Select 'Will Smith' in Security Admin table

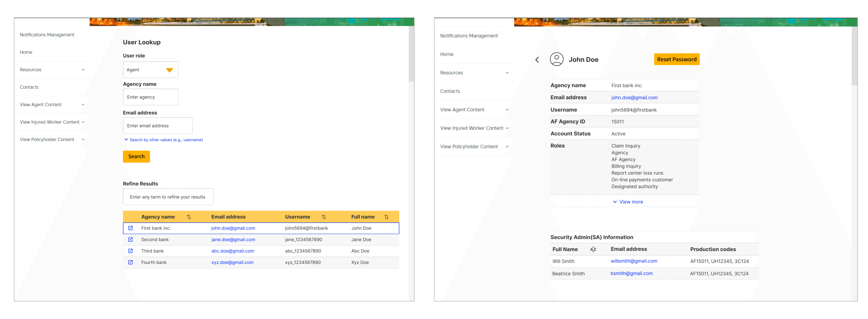click(x=563, y=261)
